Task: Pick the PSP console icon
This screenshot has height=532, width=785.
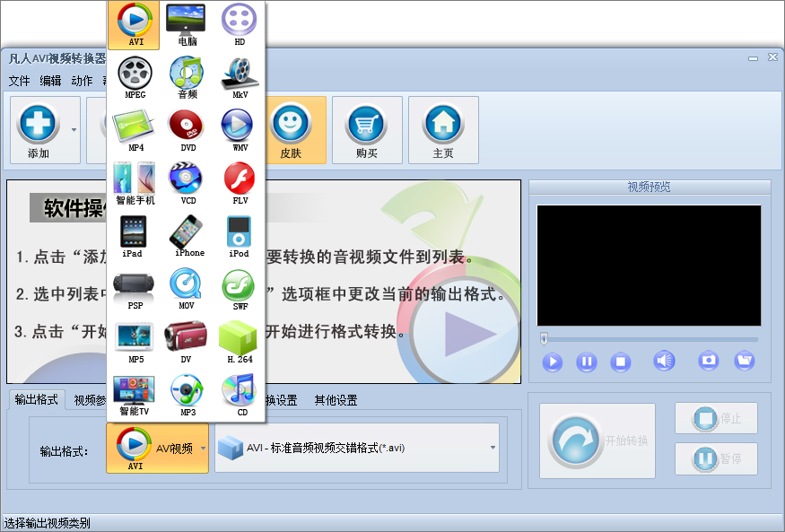Action: (x=135, y=289)
